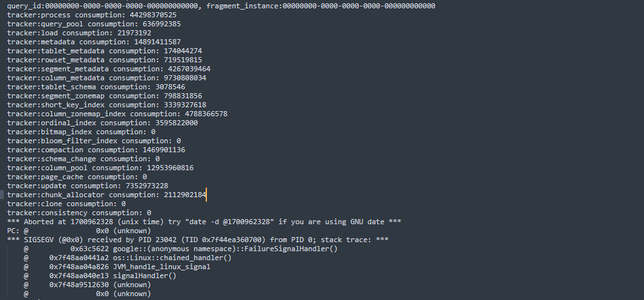Select the tracker:load consumption line
This screenshot has height=300, width=644.
[79, 33]
